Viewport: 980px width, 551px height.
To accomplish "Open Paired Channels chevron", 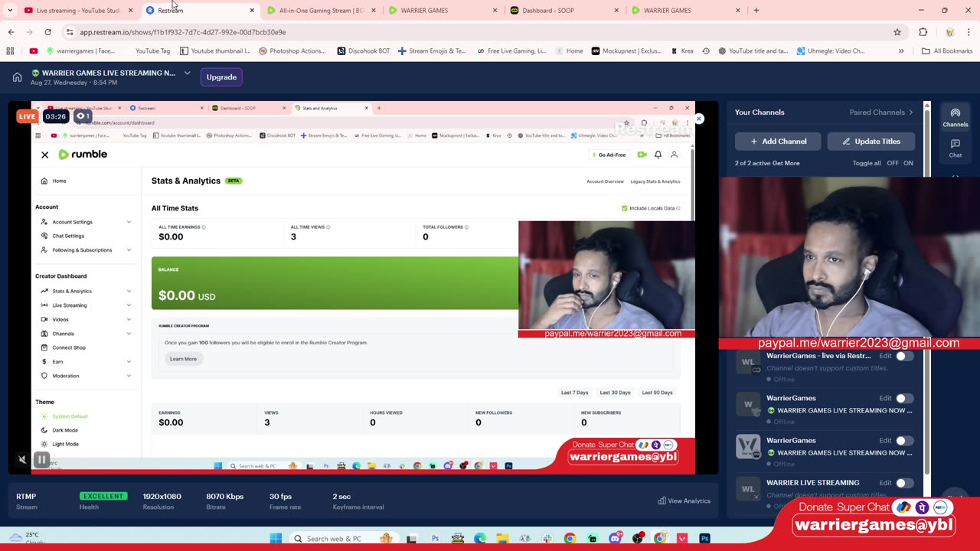I will [x=910, y=112].
